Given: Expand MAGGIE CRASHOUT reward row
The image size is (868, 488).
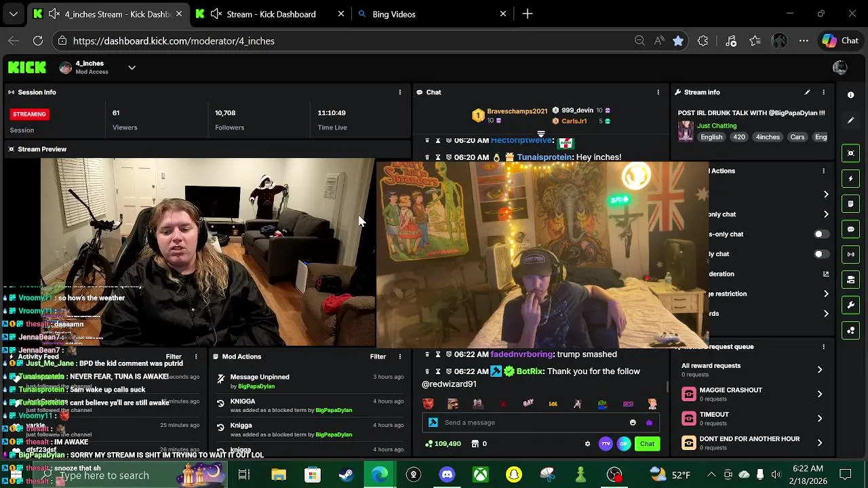Looking at the screenshot, I should (x=820, y=394).
